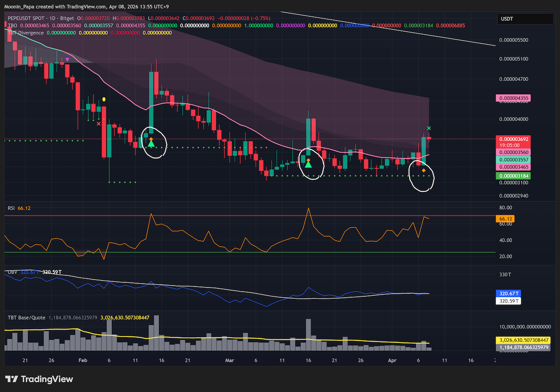Click the 80.00 RSI axis tick

pos(506,208)
